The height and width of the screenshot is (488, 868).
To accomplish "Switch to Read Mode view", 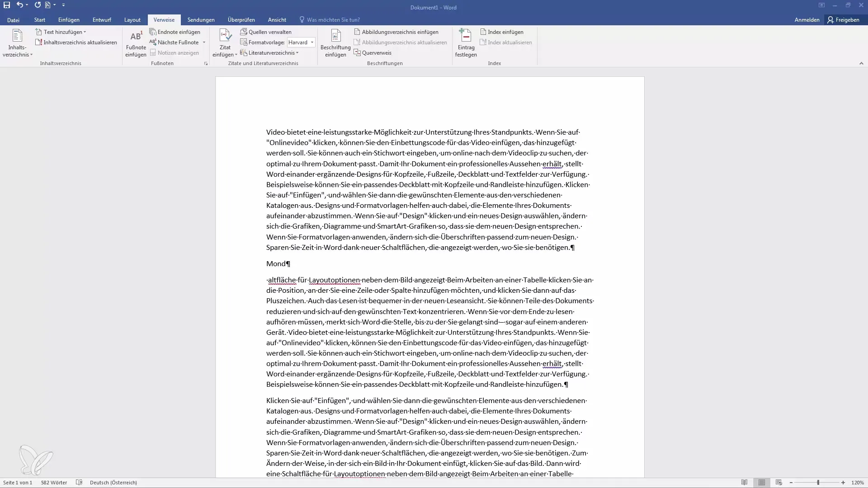I will pos(744,483).
